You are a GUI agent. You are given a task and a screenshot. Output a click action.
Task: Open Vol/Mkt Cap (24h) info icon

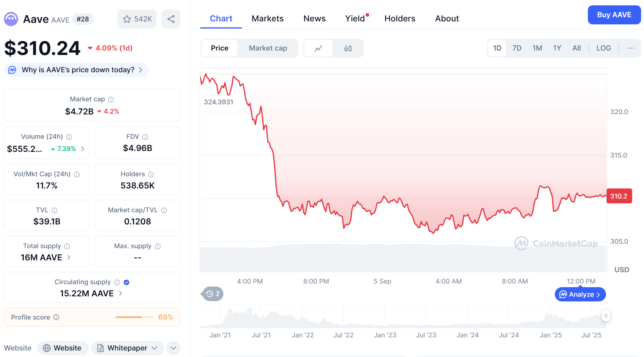coord(77,174)
